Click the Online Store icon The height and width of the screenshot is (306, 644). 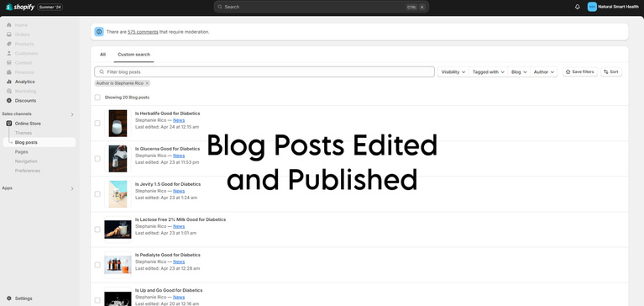(9, 124)
